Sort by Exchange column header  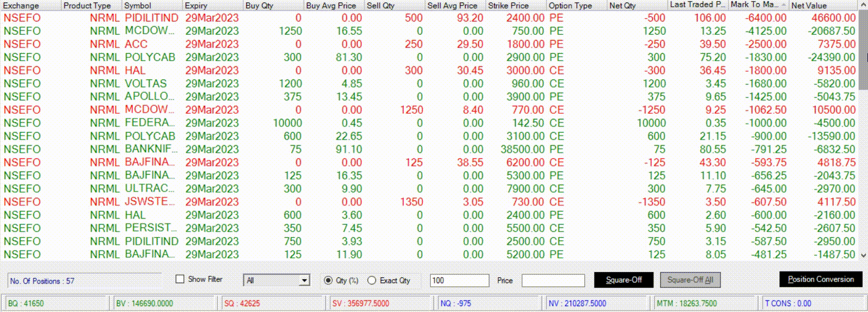tap(31, 5)
